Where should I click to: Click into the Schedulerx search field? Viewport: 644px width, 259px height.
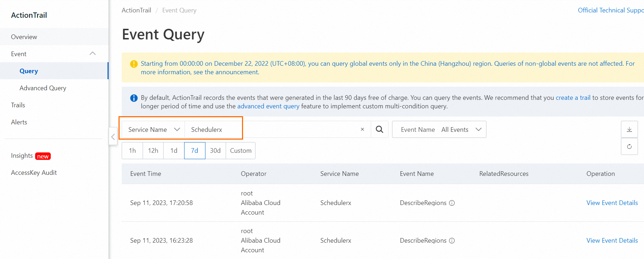point(270,129)
